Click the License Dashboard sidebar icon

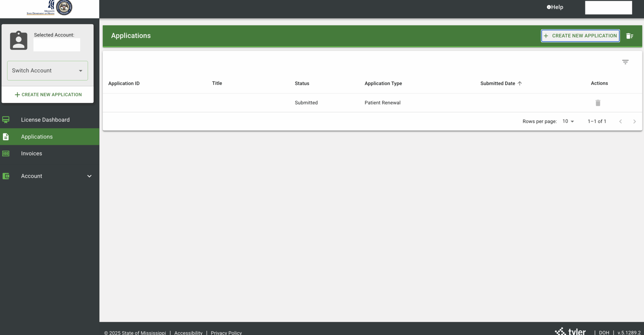(6, 120)
